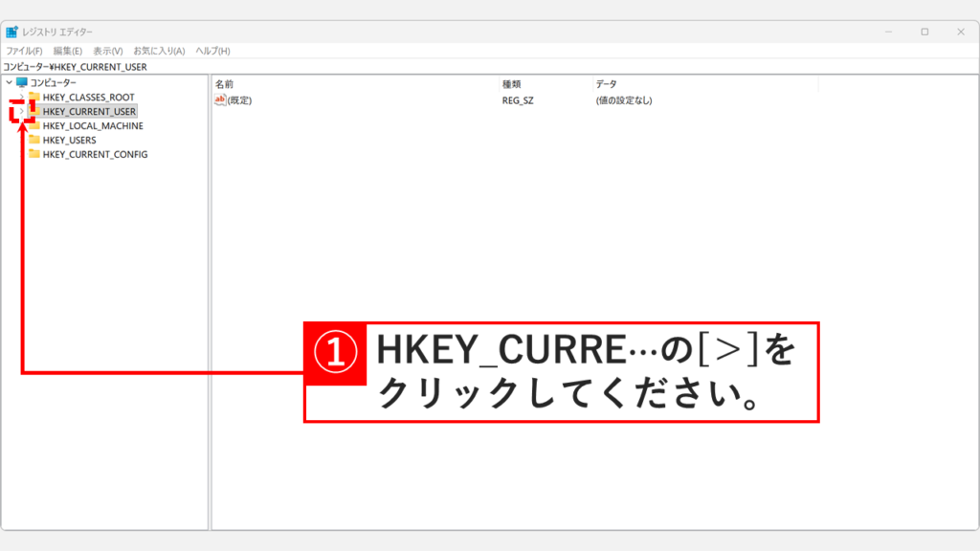Screen dimensions: 980x551
Task: Click the folder icon of HKEY_USERS
Action: pos(34,140)
